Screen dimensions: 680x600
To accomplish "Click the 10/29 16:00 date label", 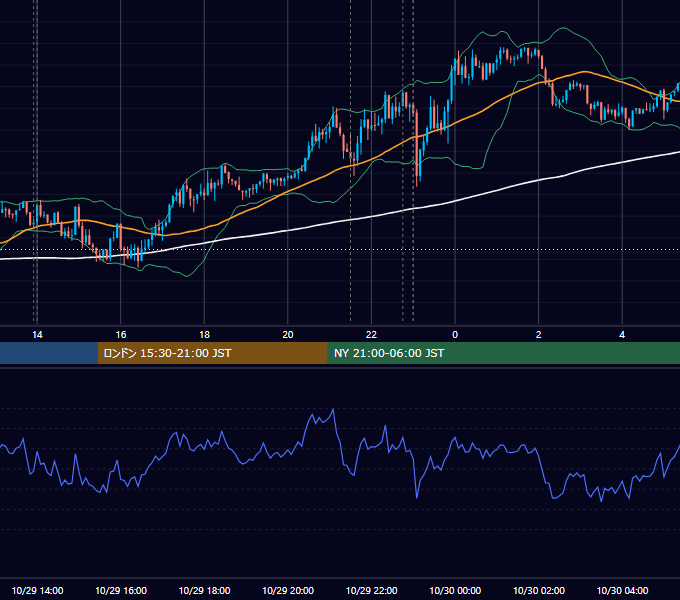I will (x=121, y=590).
